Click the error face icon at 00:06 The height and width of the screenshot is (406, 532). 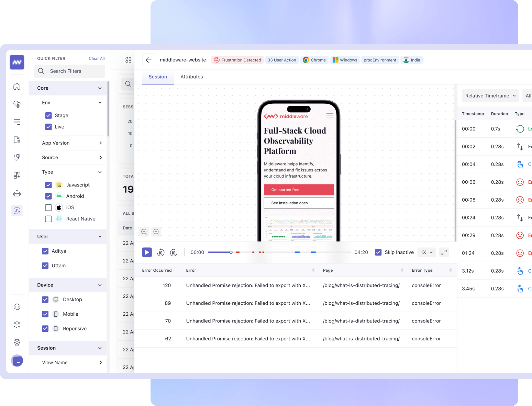click(520, 182)
